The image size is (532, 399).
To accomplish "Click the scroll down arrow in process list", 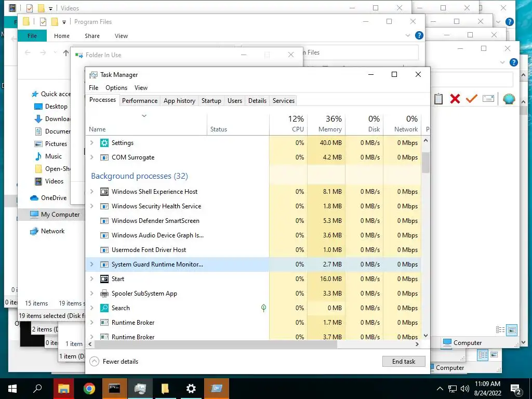I will [x=426, y=336].
